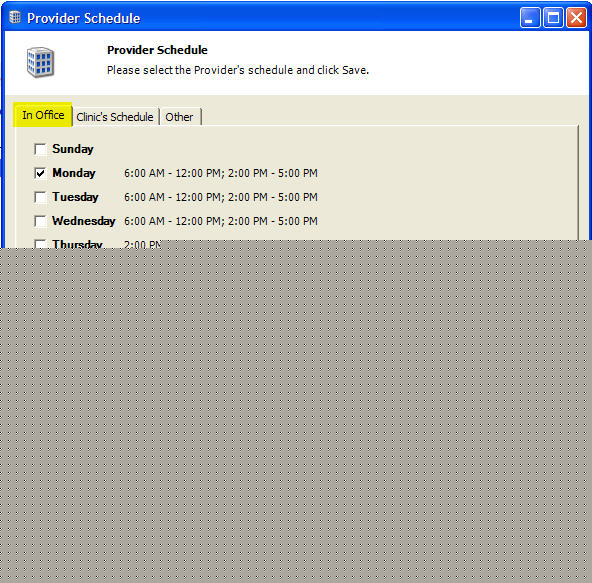Maximize the Provider Schedule window

(553, 17)
